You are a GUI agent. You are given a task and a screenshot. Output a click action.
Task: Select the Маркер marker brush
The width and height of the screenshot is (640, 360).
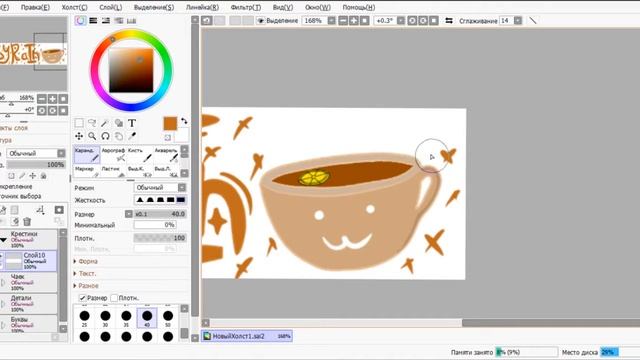pos(87,171)
